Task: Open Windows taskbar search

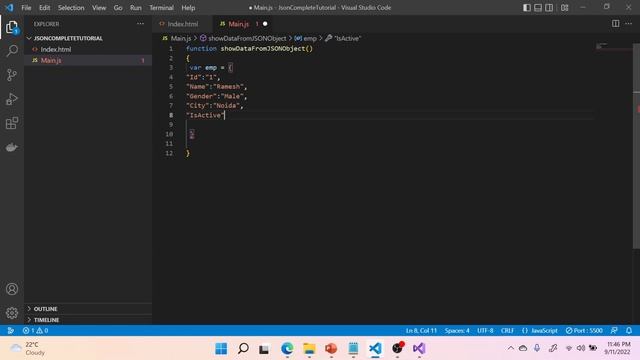Action: (243, 349)
